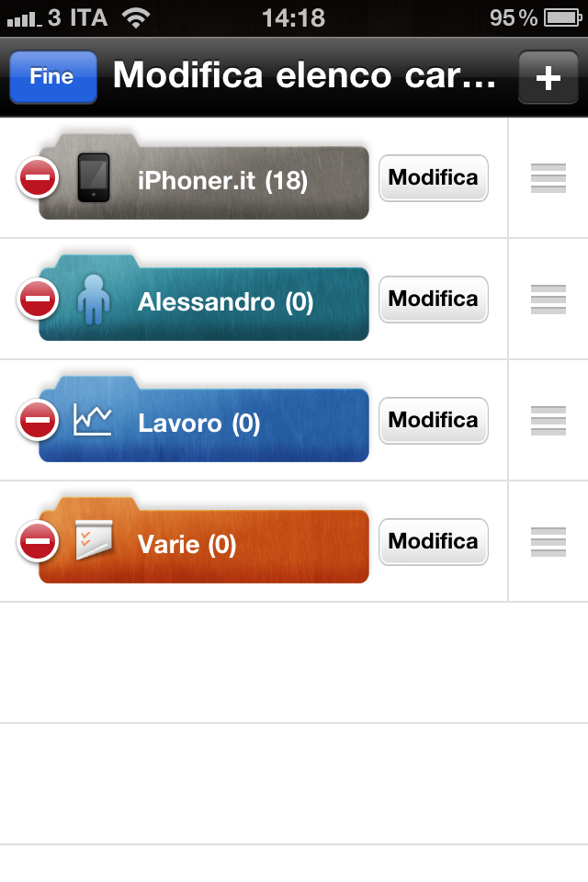Tap Modifica beside the Varie folder
This screenshot has height=882, width=588.
[x=434, y=542]
